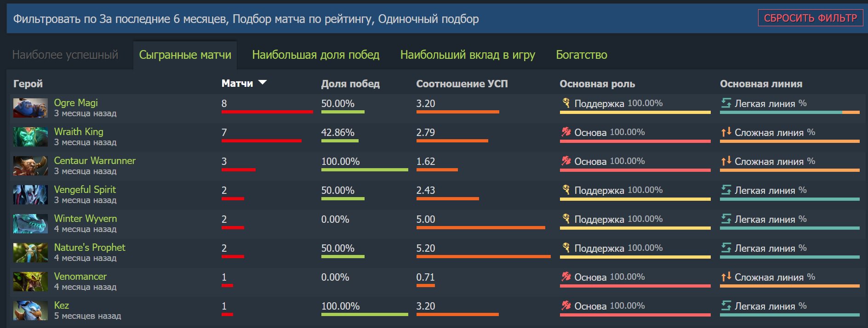Click the Ogre Magi hero portrait
The image size is (868, 328).
click(30, 108)
